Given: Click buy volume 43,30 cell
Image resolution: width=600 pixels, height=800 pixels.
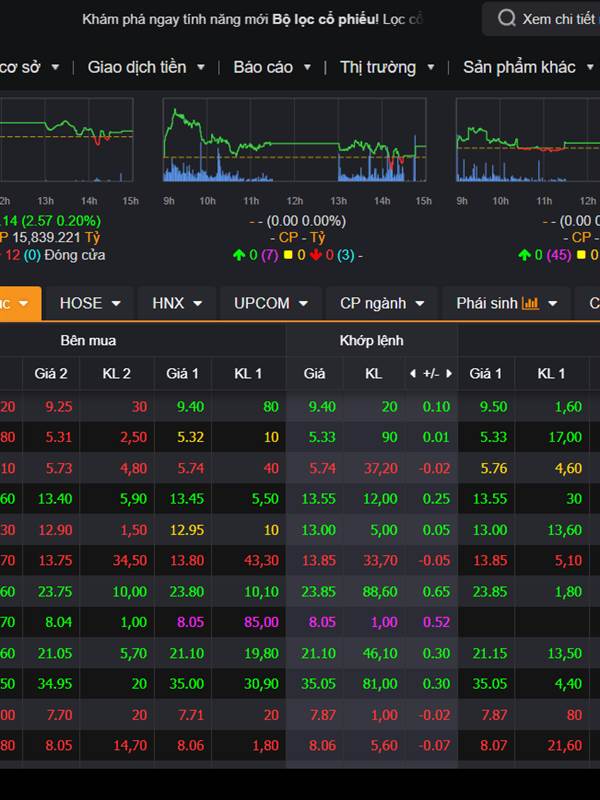Looking at the screenshot, I should coord(261,560).
